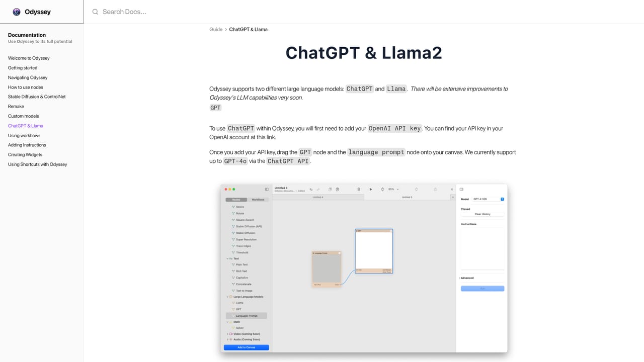
Task: Click the ChatGPT & Llama breadcrumb
Action: 249,30
